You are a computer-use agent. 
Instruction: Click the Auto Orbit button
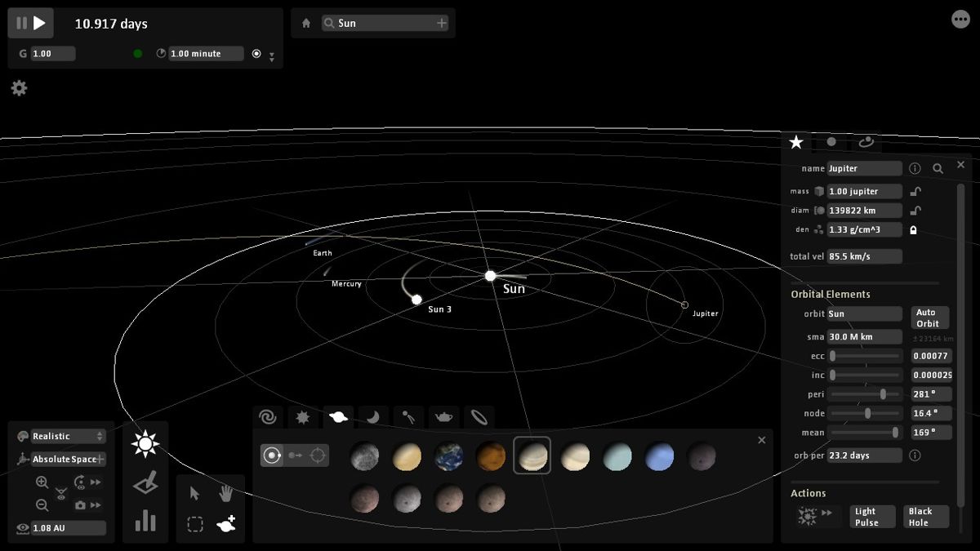[929, 318]
